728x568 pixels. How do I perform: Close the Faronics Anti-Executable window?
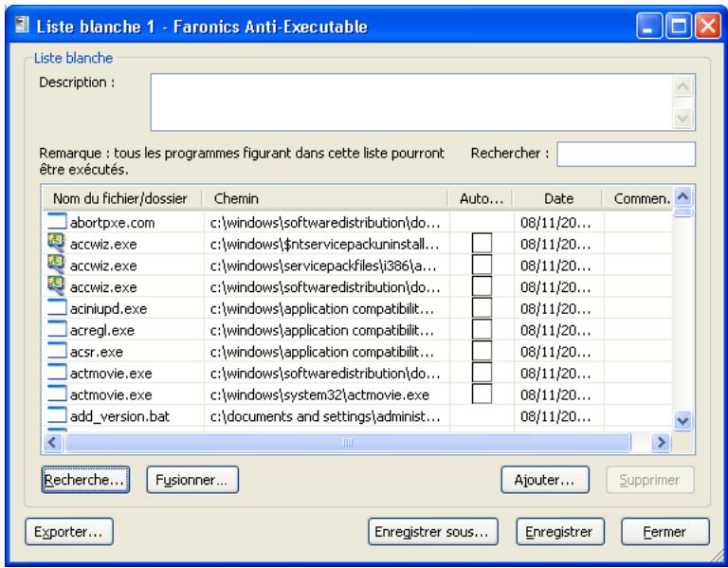[707, 26]
